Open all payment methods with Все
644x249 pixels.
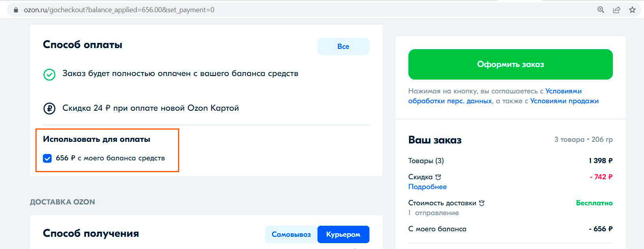click(x=343, y=46)
